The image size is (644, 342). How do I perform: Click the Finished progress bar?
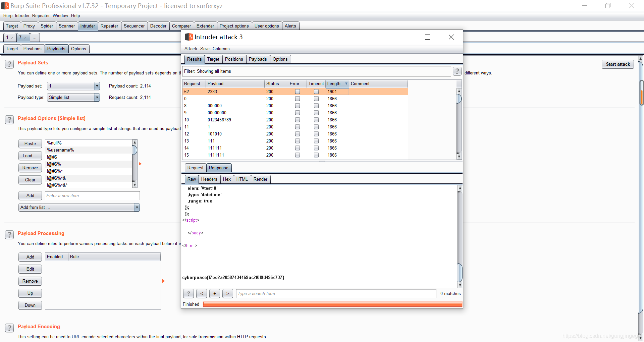click(332, 304)
